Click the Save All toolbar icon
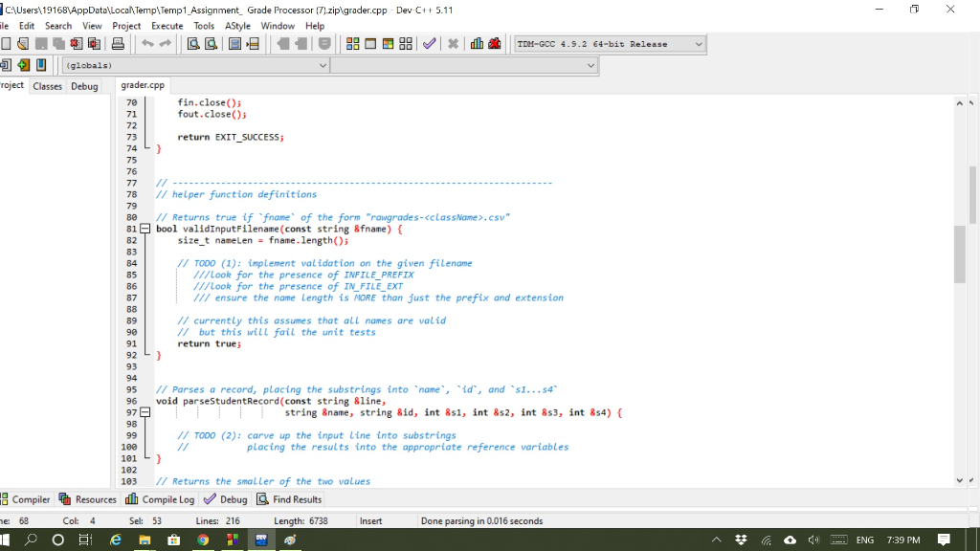 tap(58, 44)
